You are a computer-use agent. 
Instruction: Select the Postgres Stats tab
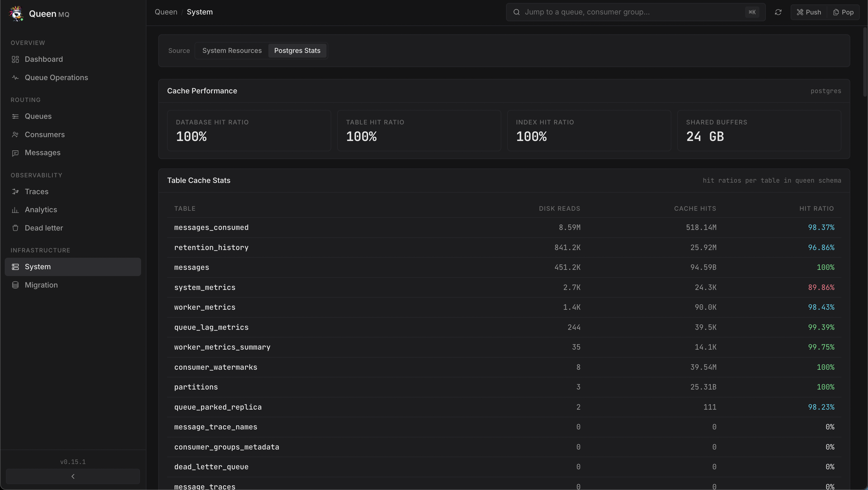click(x=297, y=51)
